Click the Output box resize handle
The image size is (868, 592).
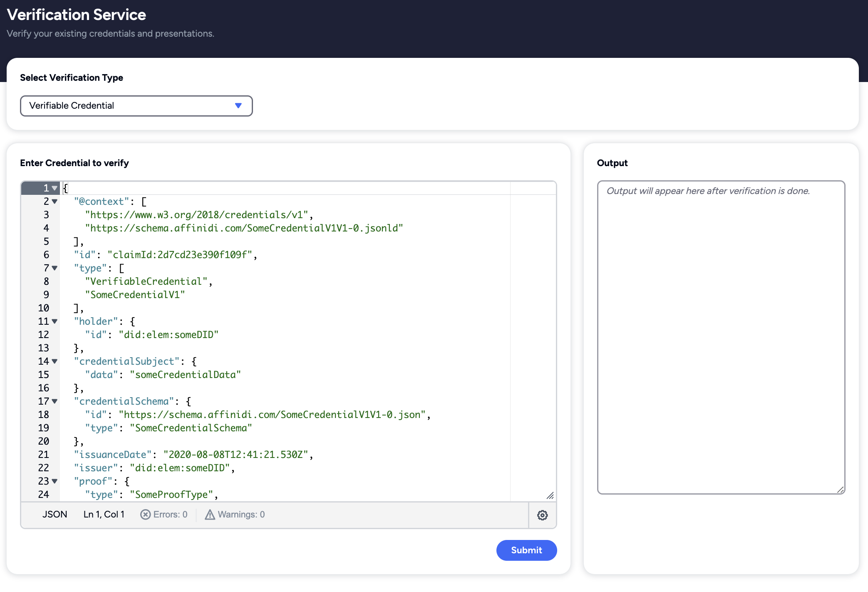[840, 490]
